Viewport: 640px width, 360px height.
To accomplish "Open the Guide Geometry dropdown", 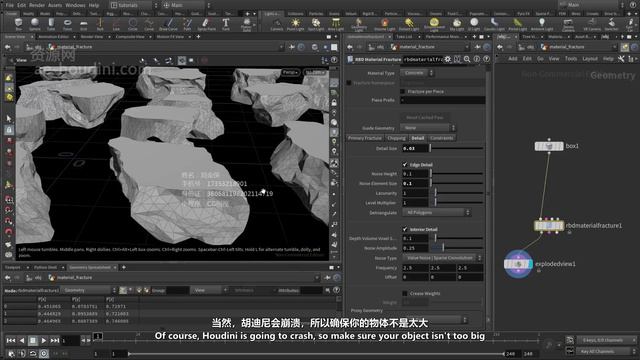I will 428,128.
